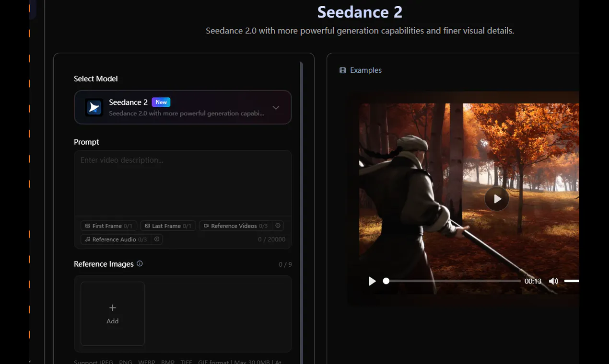
Task: Show info for Reference Audio
Action: tap(157, 239)
